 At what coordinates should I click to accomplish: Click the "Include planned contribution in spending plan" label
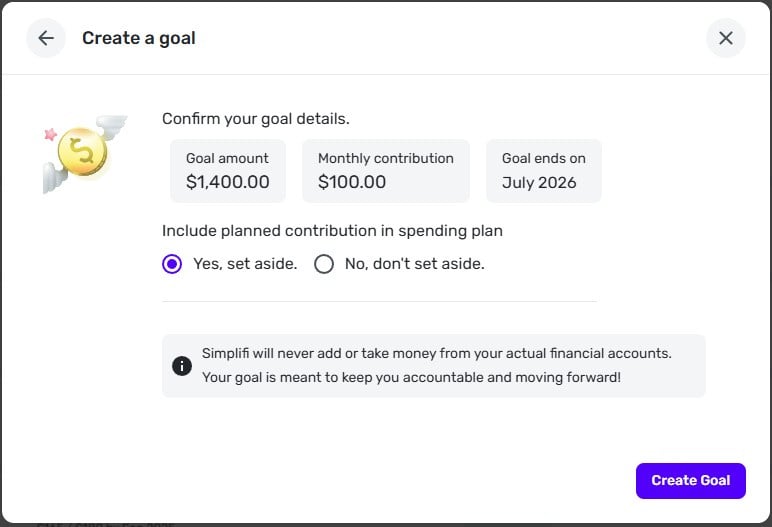click(x=332, y=230)
